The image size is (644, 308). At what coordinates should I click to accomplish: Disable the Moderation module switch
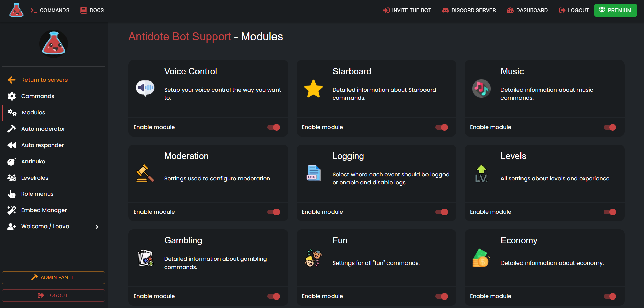pos(273,212)
